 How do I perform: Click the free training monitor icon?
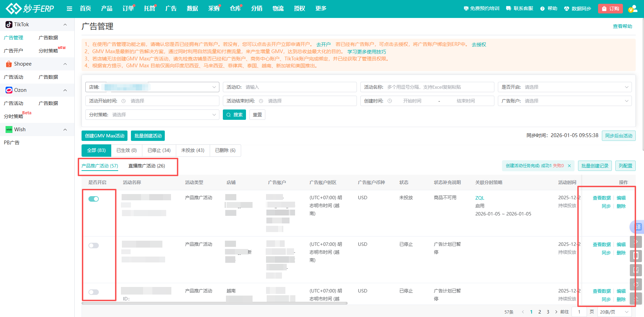click(x=466, y=9)
